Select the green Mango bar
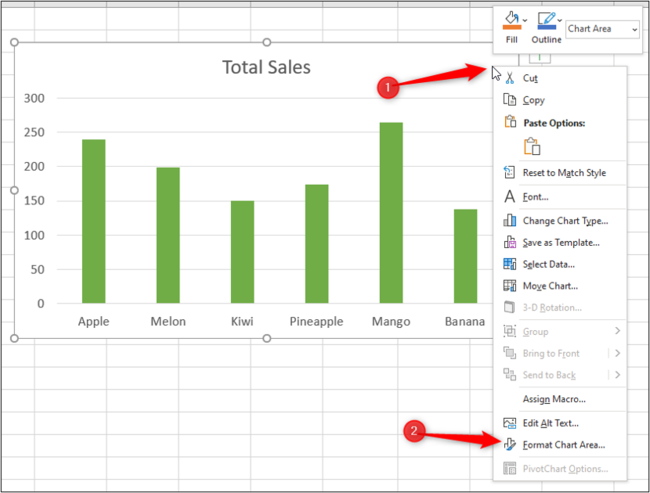This screenshot has width=650, height=493. 391,212
